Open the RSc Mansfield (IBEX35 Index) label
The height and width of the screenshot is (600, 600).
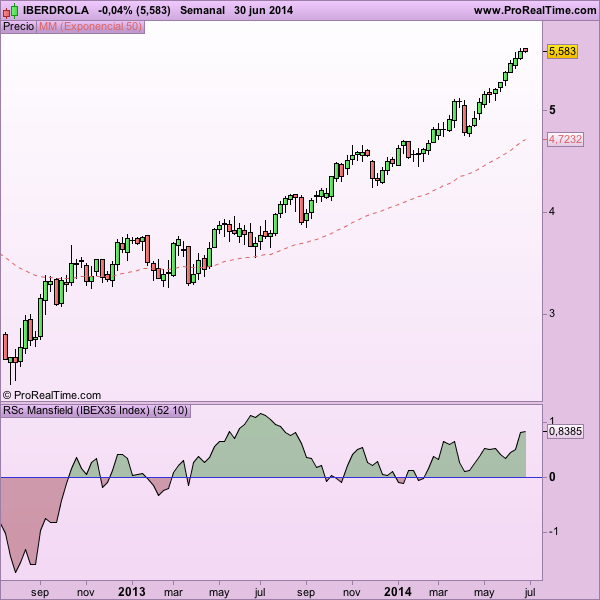[x=95, y=411]
